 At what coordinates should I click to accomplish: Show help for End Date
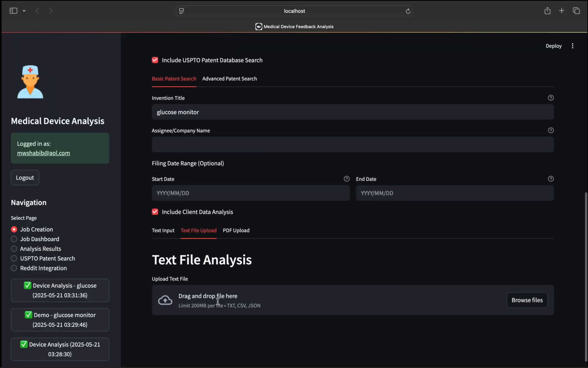click(551, 179)
